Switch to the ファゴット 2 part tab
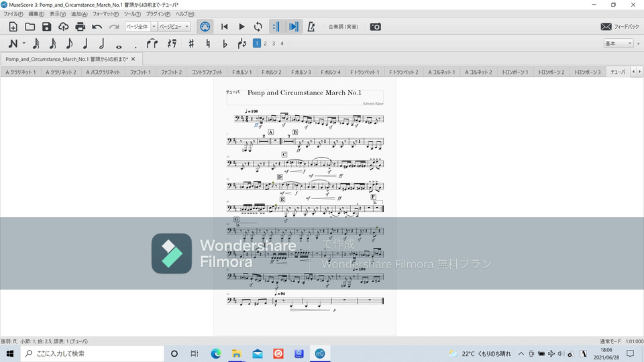 pos(171,72)
